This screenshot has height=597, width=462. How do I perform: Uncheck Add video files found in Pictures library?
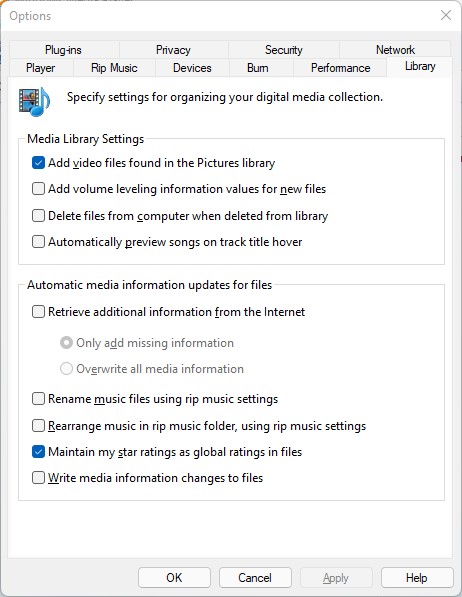(38, 163)
